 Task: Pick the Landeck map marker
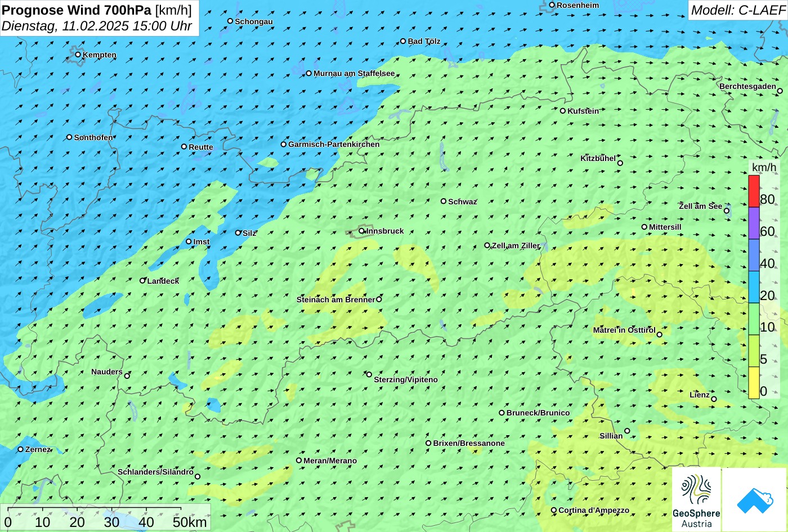click(x=142, y=280)
